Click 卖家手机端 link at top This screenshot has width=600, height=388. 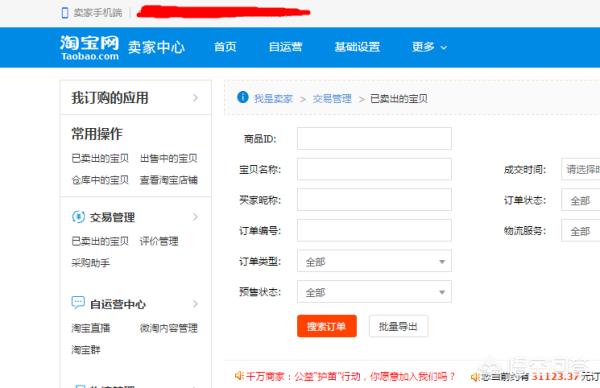[98, 13]
